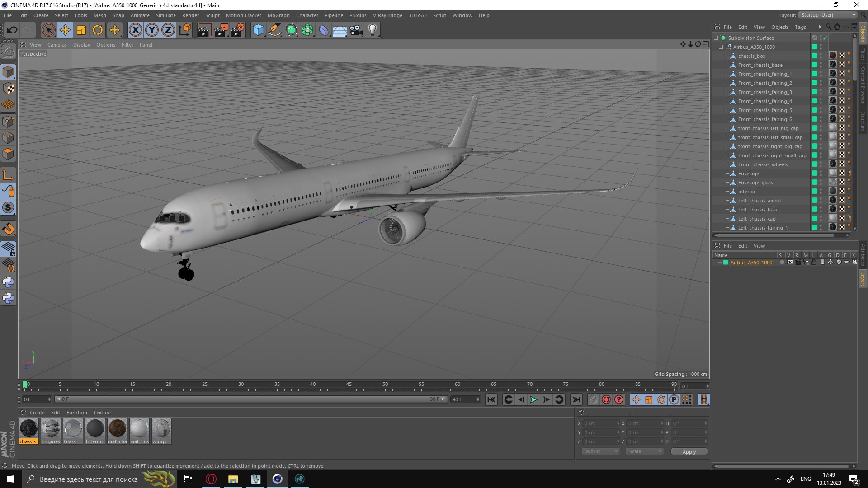Add a Light object icon
Viewport: 868px width, 488px height.
[x=373, y=30]
